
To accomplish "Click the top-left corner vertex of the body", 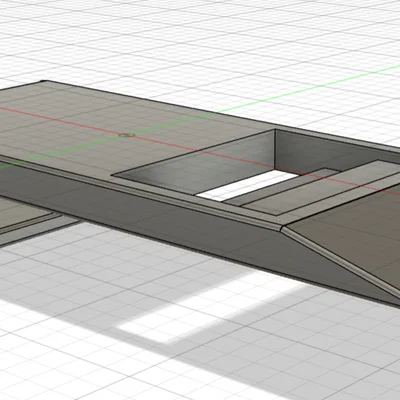I will pyautogui.click(x=43, y=81).
